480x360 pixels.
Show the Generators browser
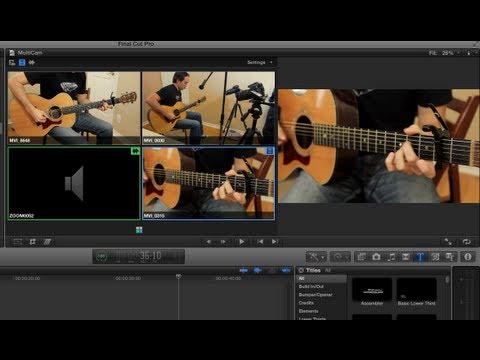pyautogui.click(x=435, y=257)
